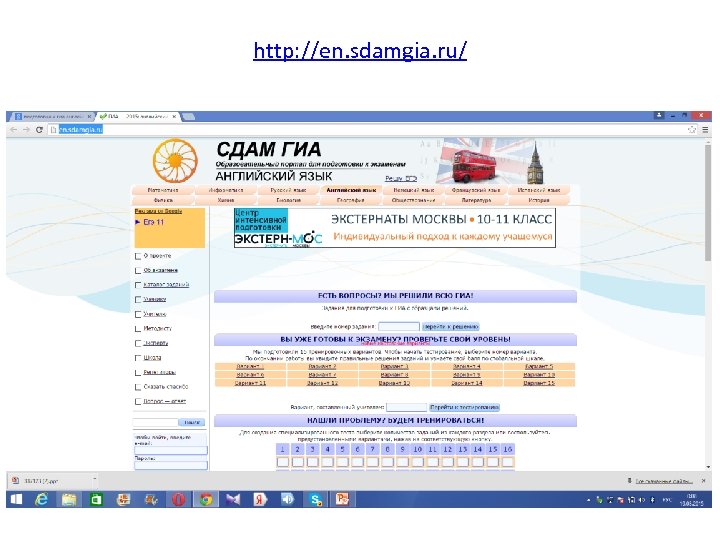
Task: Open the История subject tab
Action: 539,201
